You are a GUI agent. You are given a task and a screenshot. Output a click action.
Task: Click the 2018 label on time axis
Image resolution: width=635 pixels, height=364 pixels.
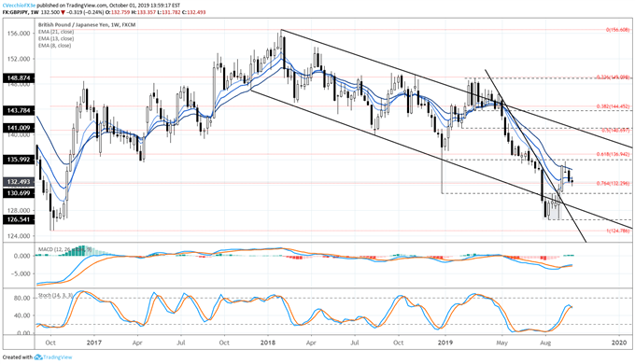[x=268, y=343]
